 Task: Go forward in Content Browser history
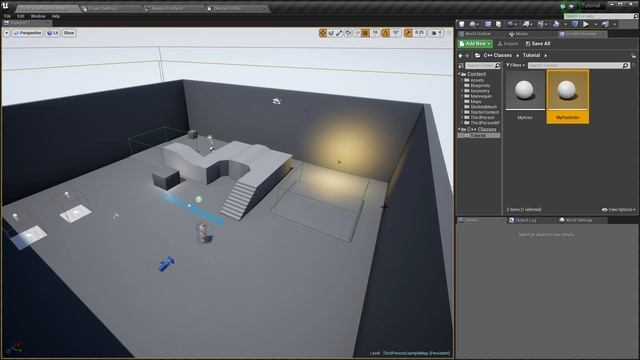[x=467, y=56]
